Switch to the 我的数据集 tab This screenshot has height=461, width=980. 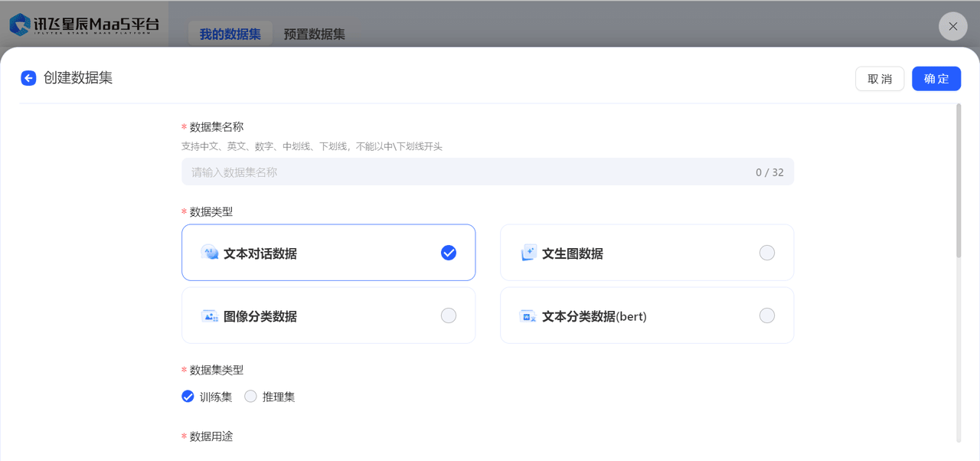[230, 34]
